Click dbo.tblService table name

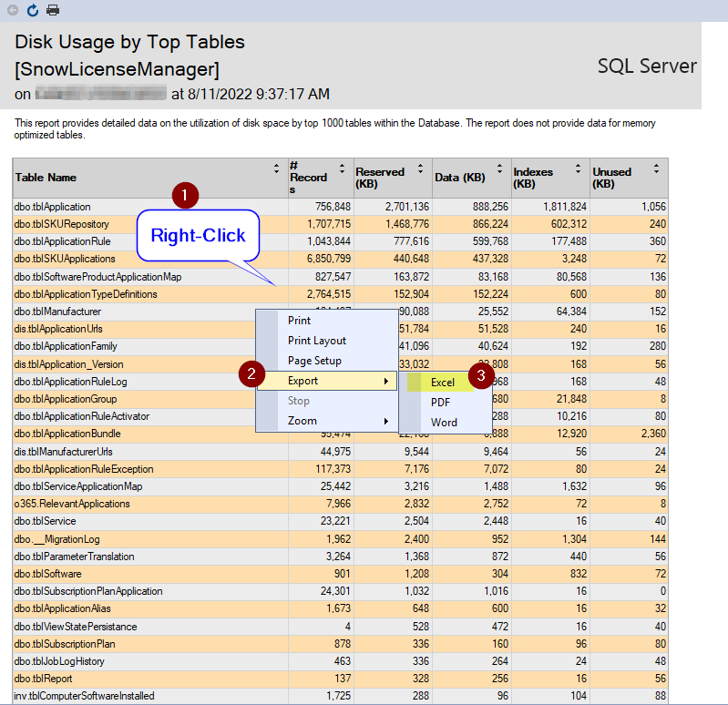click(45, 521)
